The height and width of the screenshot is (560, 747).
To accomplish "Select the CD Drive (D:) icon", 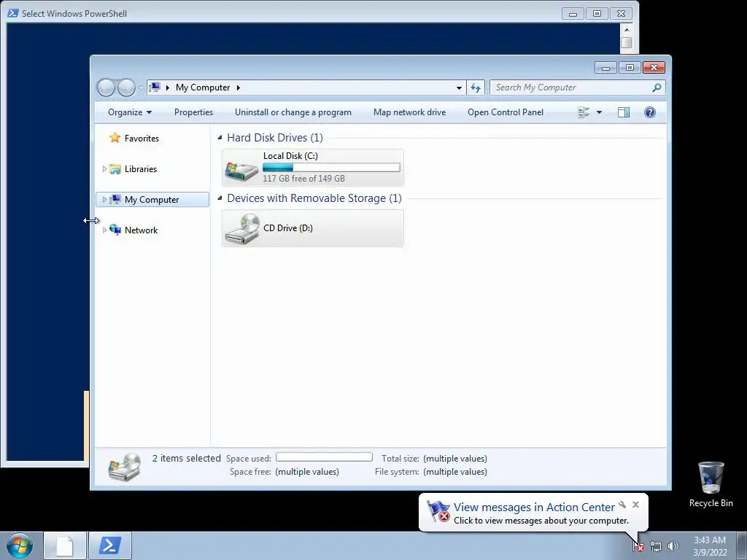I will click(x=242, y=228).
